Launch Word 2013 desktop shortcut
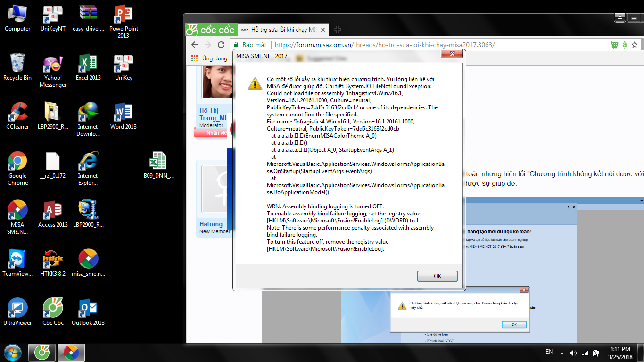 124,116
